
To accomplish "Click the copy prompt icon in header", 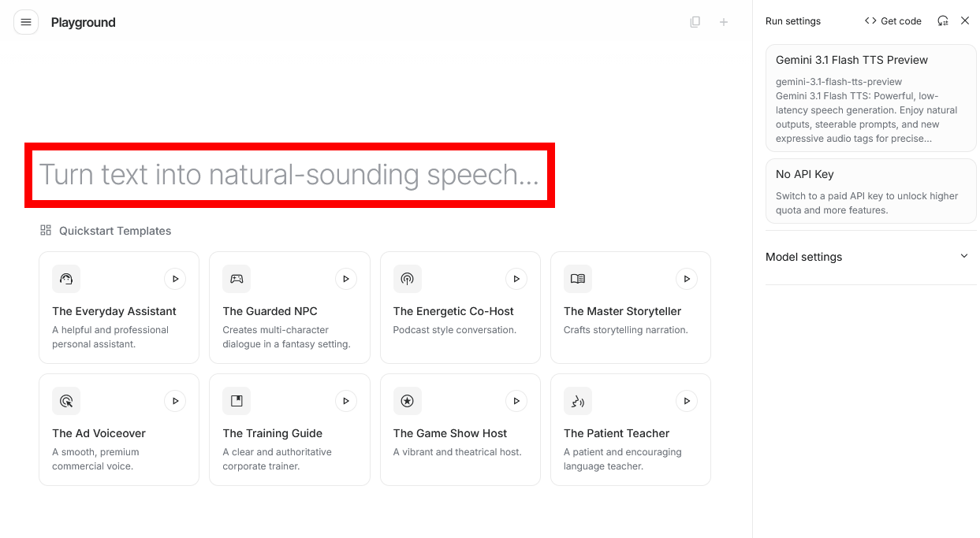I will [695, 22].
